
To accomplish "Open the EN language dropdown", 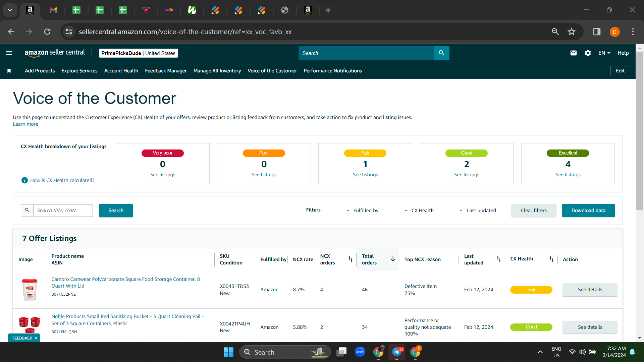I will 604,53.
